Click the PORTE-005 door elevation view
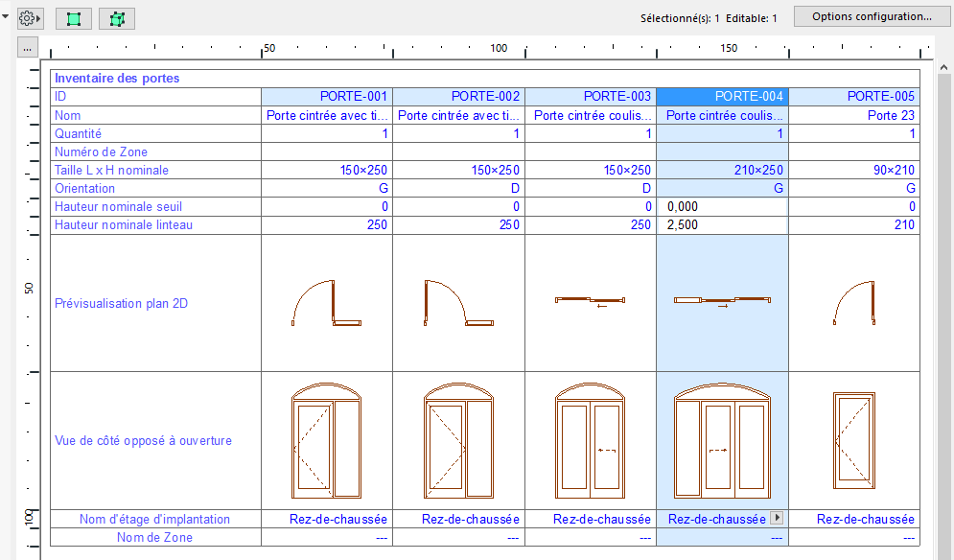 click(x=853, y=440)
